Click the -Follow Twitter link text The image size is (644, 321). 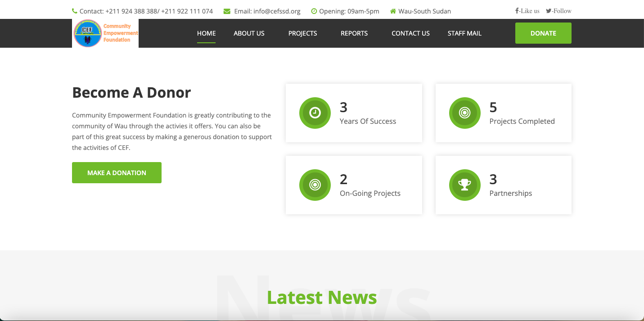562,11
